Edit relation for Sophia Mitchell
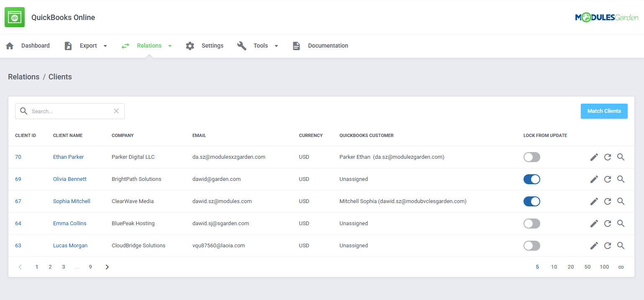644x300 pixels. 594,201
